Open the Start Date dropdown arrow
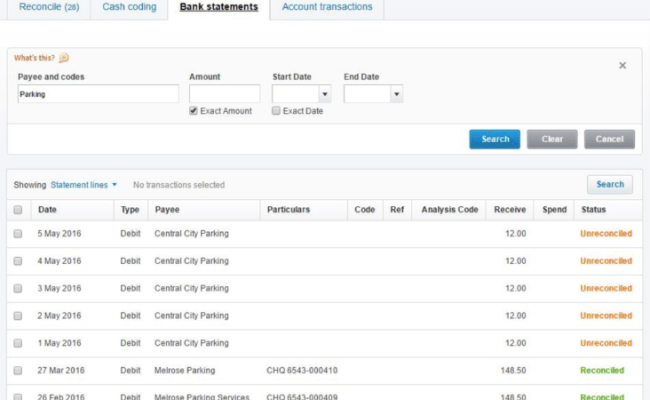650x400 pixels. (325, 94)
